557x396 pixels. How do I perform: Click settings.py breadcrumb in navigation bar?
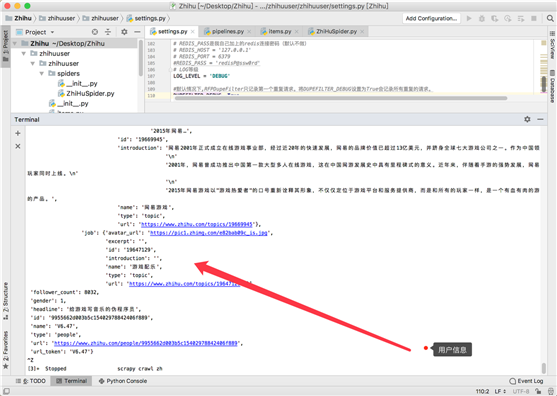[146, 18]
